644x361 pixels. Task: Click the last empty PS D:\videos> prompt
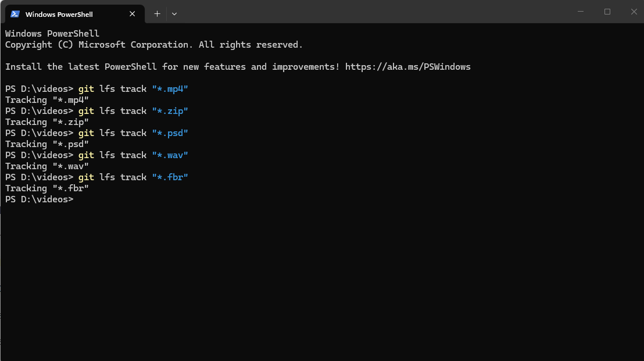[x=39, y=199]
